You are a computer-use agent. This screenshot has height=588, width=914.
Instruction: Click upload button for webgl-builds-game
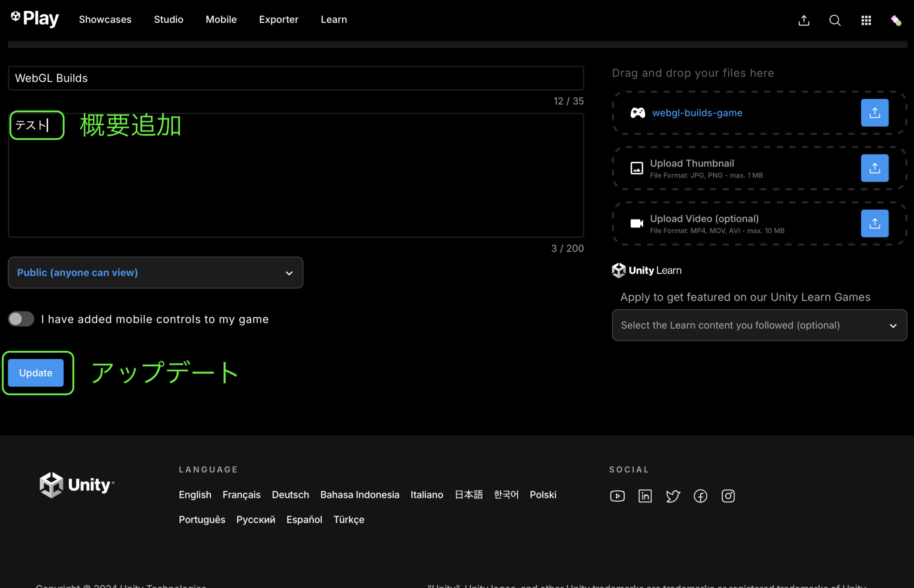point(874,113)
